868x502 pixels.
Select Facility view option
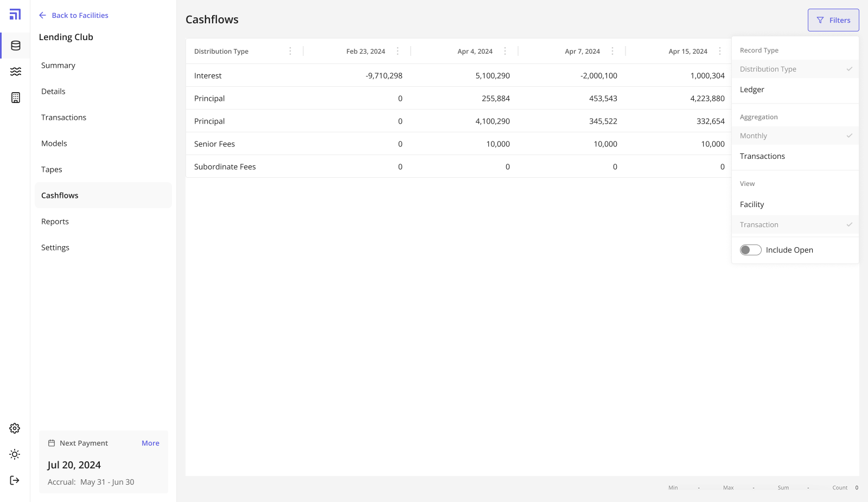752,204
